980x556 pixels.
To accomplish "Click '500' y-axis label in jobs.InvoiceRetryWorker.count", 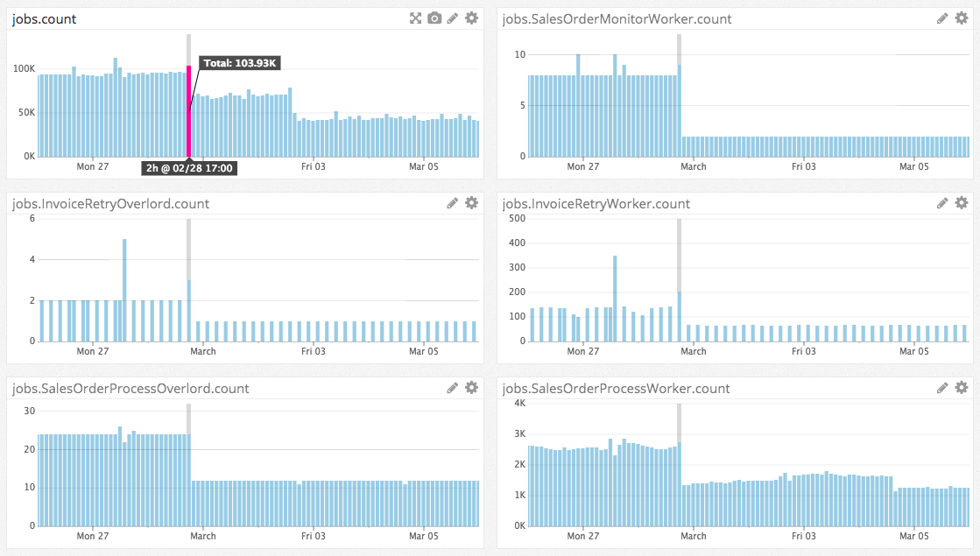I will (518, 219).
